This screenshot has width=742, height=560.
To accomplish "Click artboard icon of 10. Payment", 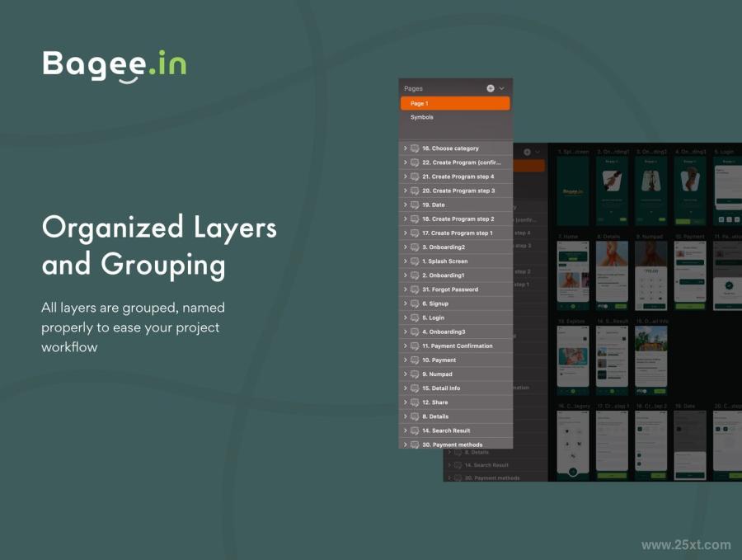I will [x=415, y=360].
